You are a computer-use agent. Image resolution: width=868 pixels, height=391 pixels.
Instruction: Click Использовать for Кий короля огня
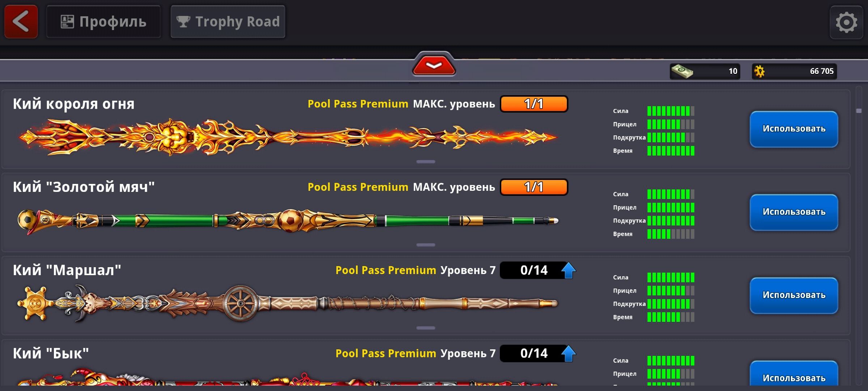coord(794,129)
